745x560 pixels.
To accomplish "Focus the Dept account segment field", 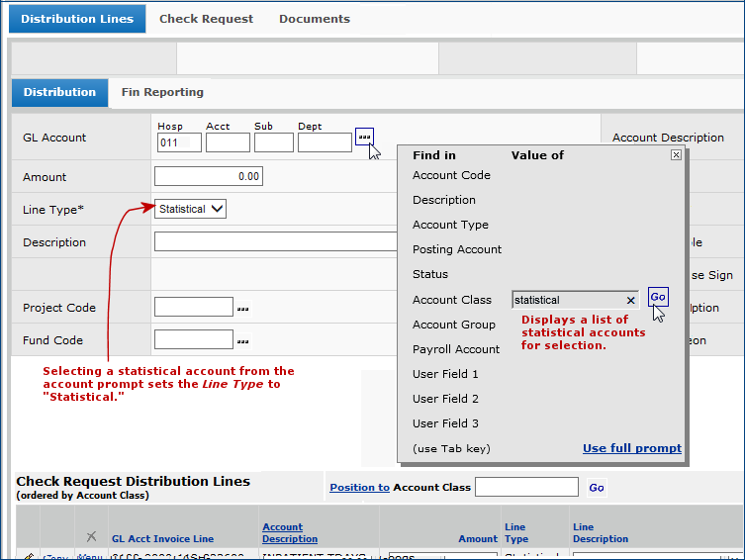I will click(x=324, y=142).
